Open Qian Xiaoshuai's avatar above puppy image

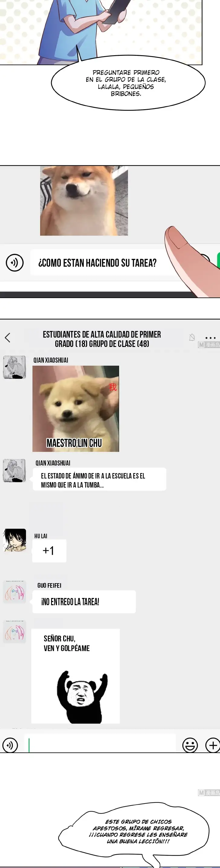(x=15, y=367)
